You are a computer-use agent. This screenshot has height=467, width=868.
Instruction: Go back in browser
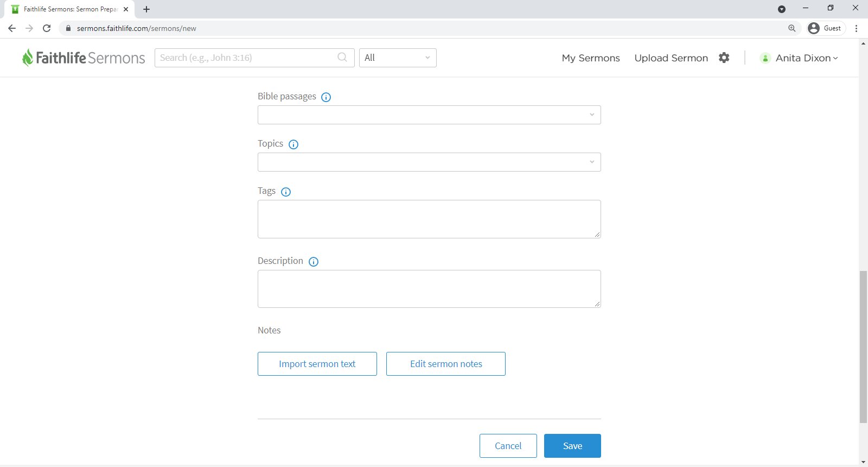(12, 28)
